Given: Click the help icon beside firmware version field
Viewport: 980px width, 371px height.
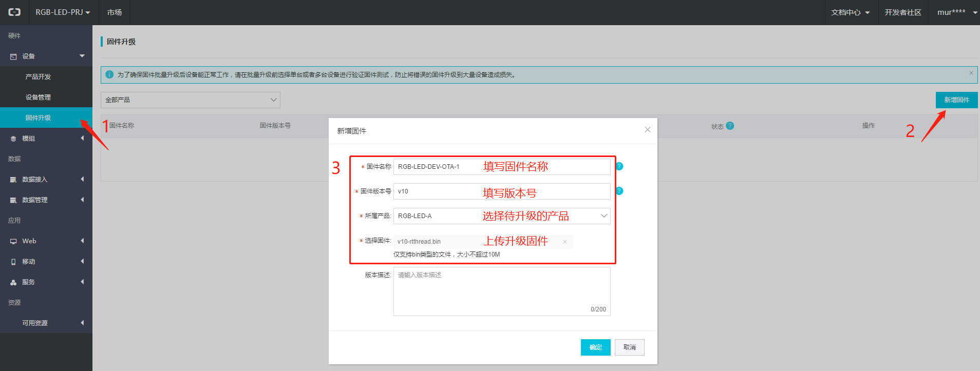Looking at the screenshot, I should click(619, 191).
